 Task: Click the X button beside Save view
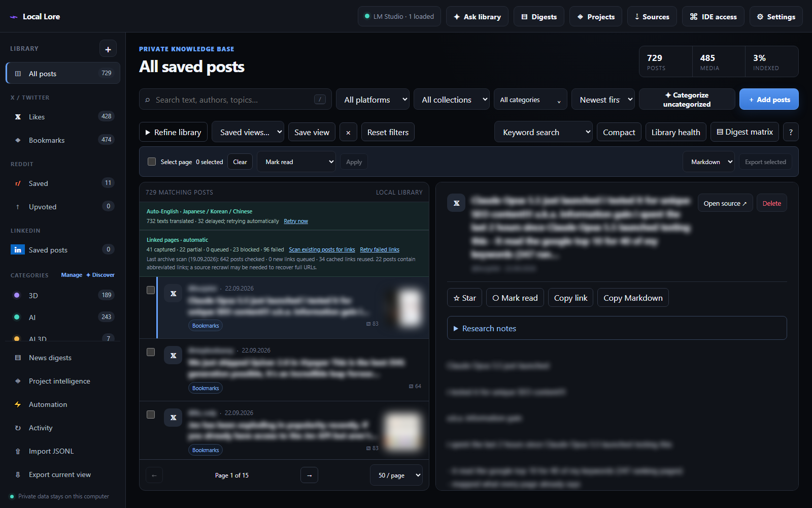(x=348, y=132)
